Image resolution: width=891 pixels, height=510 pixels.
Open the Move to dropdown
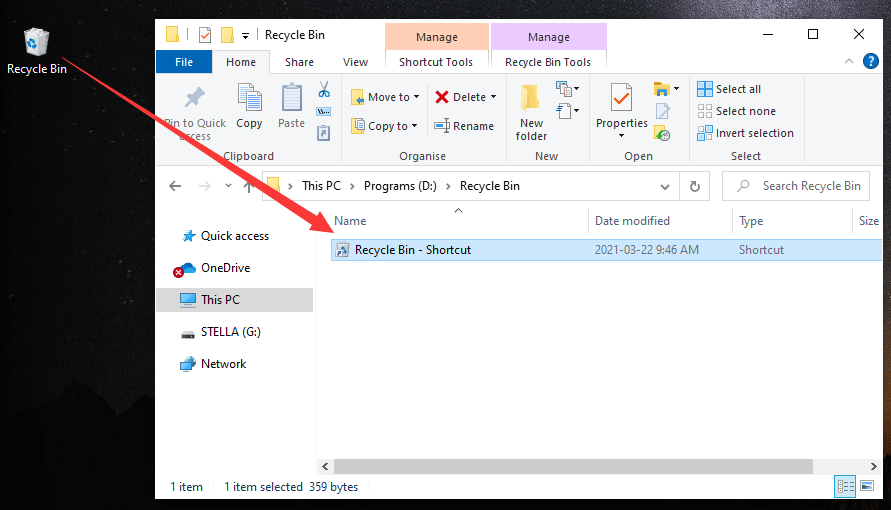click(x=386, y=97)
